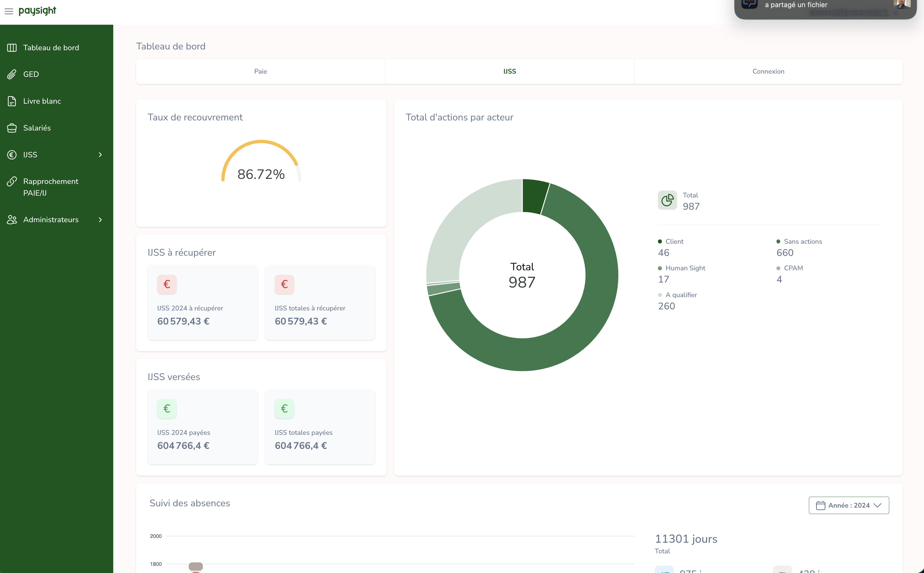924x573 pixels.
Task: Click the Tableau de bord columns icon
Action: click(12, 48)
